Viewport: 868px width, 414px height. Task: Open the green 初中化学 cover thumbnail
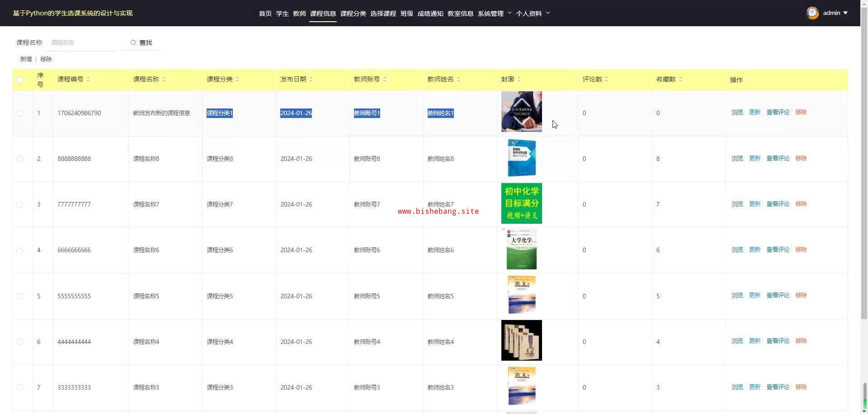pos(522,203)
